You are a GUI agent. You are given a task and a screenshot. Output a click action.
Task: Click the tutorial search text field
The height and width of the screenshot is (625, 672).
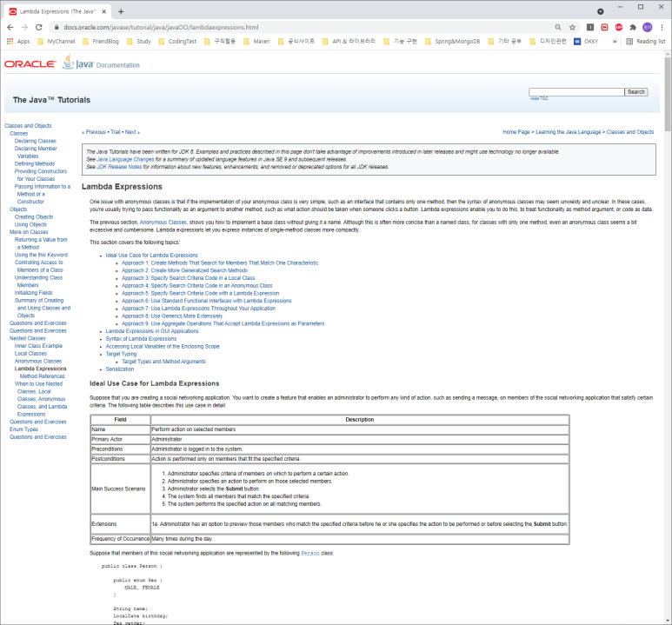coord(576,92)
